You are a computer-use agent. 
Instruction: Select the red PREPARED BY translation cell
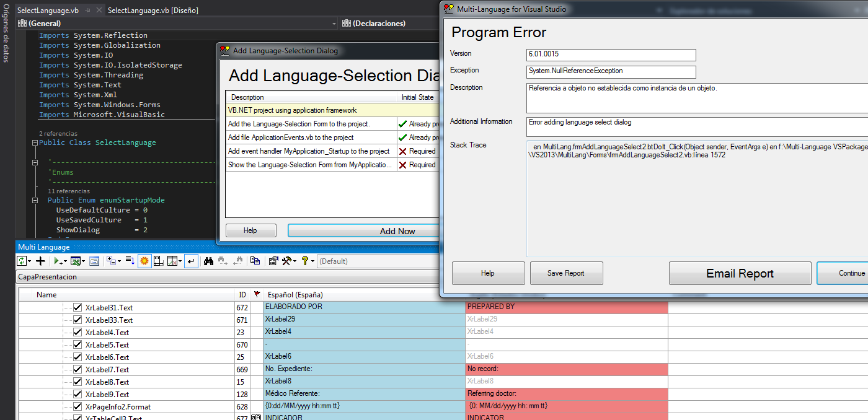[x=566, y=307]
